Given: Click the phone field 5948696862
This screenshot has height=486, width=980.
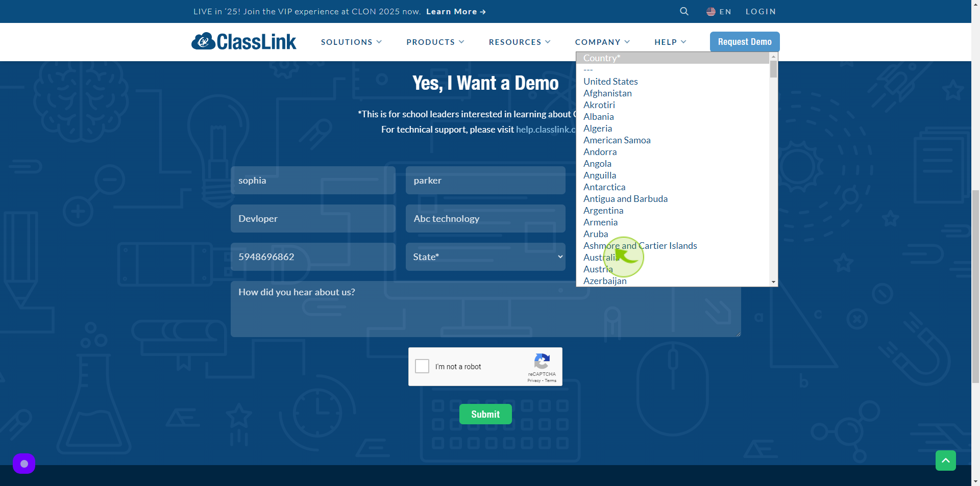Looking at the screenshot, I should tap(313, 257).
